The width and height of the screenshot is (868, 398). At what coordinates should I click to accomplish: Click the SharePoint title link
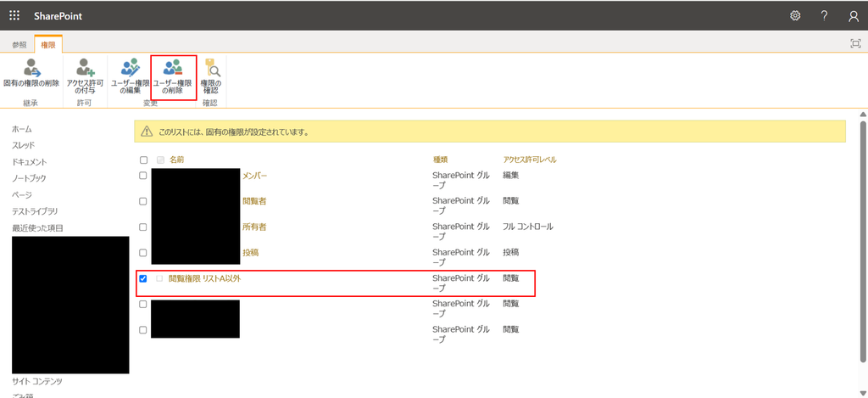click(x=58, y=16)
